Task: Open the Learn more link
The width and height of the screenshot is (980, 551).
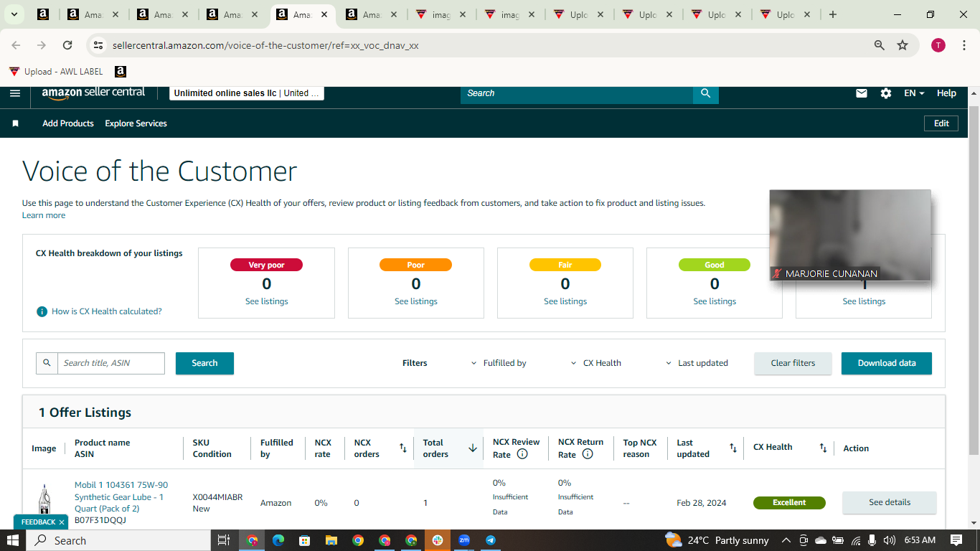Action: point(44,215)
